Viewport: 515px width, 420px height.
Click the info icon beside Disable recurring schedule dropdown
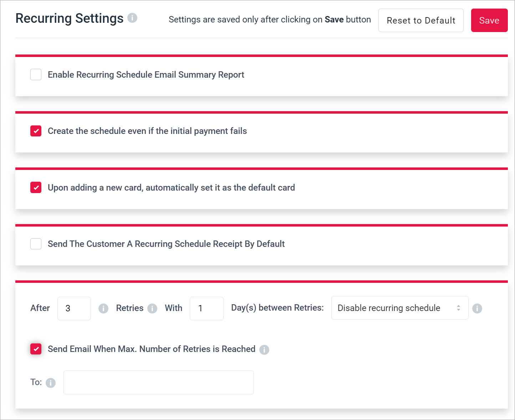point(477,308)
